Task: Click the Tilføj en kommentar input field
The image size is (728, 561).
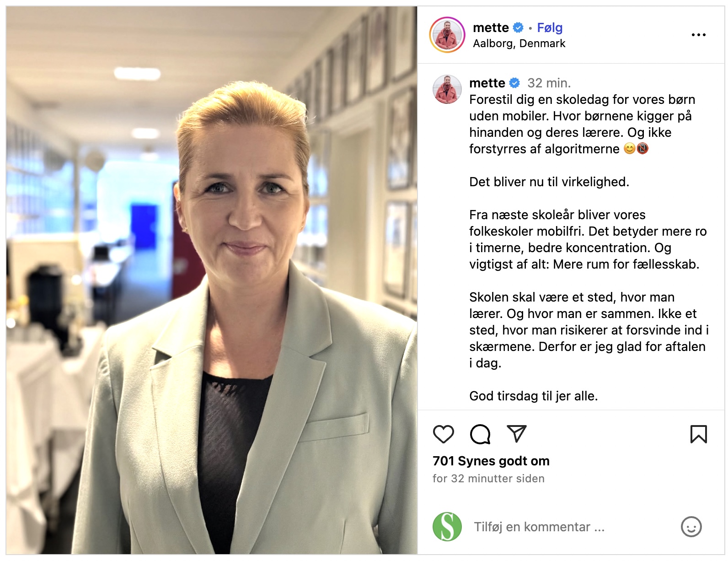Action: pos(572,527)
